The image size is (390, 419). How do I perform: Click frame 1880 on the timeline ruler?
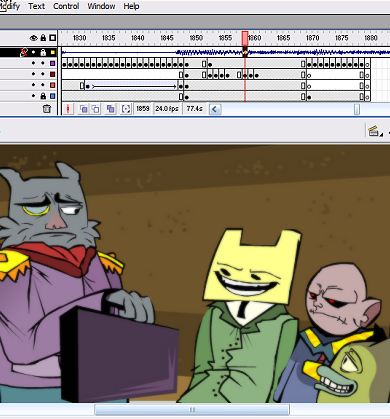(x=371, y=38)
